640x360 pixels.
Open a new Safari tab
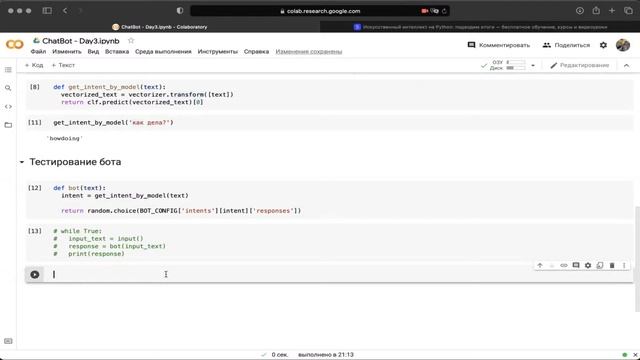click(612, 11)
